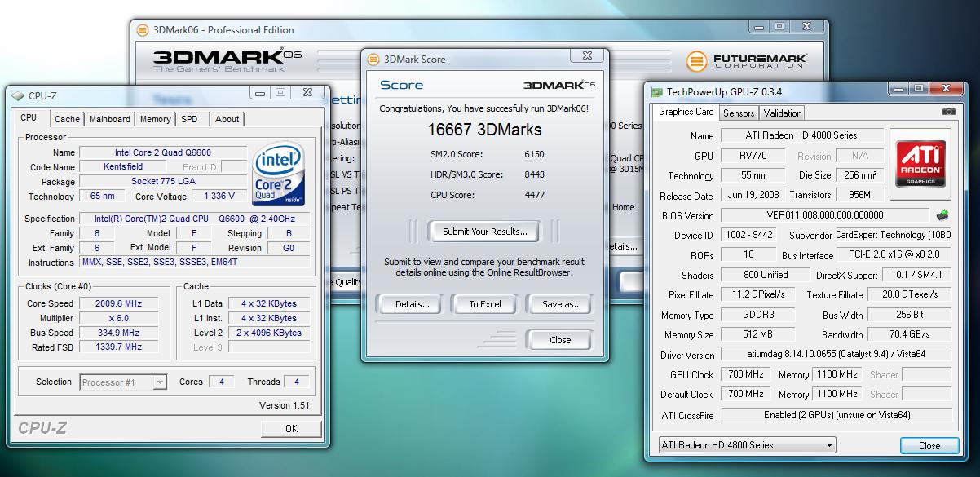Click the 3DMark06 Professional Edition title icon
The width and height of the screenshot is (980, 477).
click(143, 30)
